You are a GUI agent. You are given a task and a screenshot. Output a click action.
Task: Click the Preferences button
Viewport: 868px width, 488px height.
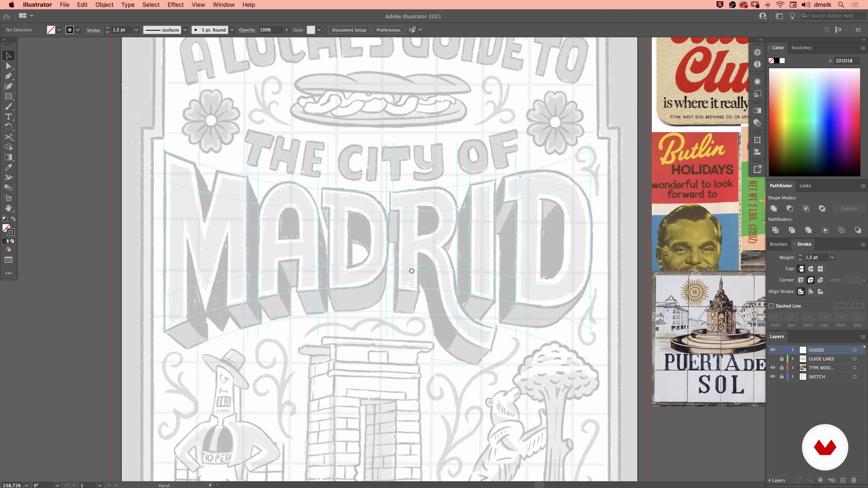389,30
